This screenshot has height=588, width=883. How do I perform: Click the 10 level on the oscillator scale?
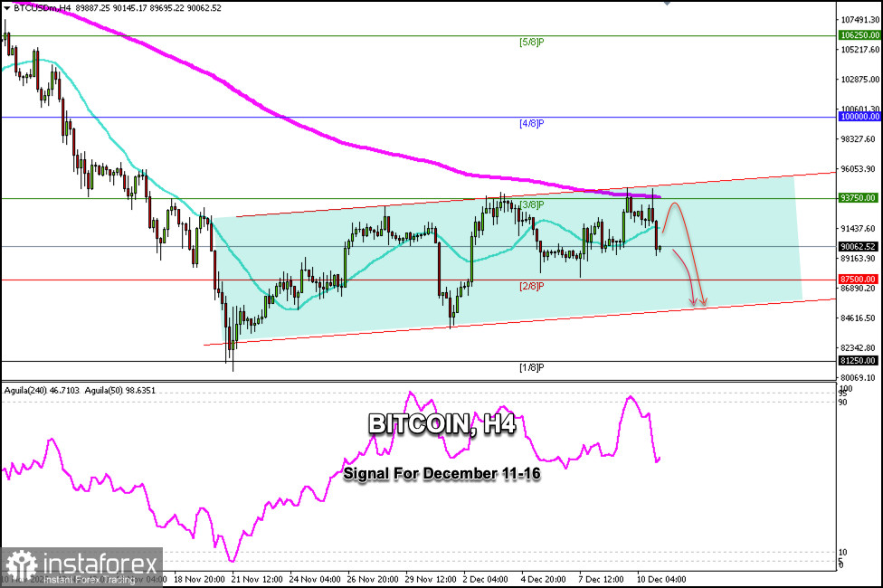pyautogui.click(x=842, y=553)
